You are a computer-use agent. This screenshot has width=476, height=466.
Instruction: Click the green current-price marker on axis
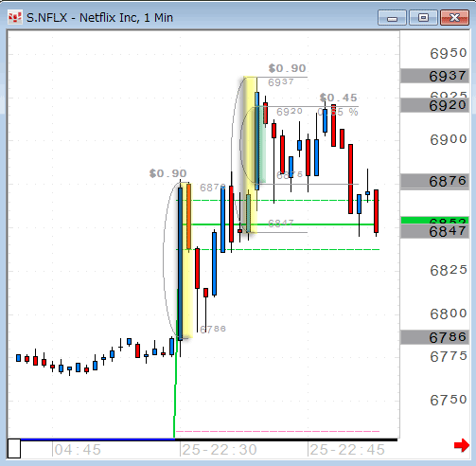(x=434, y=221)
